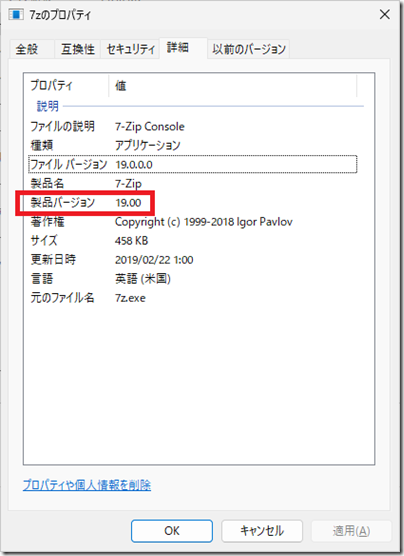Select the 著作権 property row
This screenshot has width=404, height=556.
coord(193,222)
